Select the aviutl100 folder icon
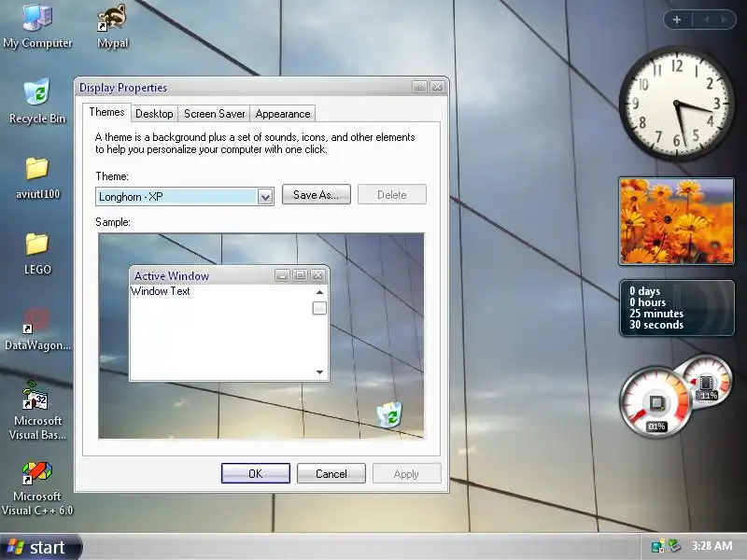The height and width of the screenshot is (560, 747). point(37,177)
